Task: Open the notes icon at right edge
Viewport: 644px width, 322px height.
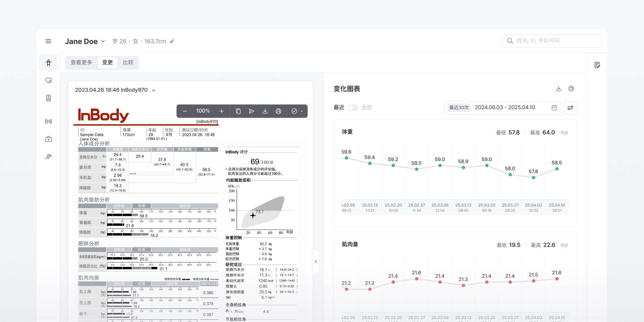Action: click(597, 65)
